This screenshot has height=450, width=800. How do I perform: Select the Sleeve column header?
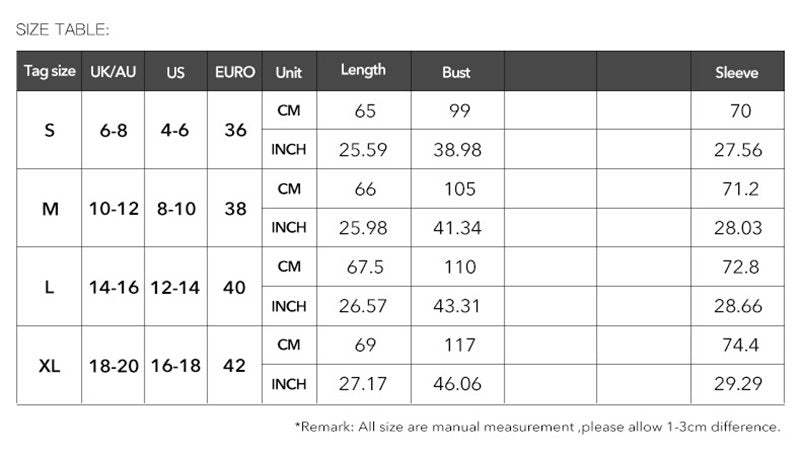737,72
